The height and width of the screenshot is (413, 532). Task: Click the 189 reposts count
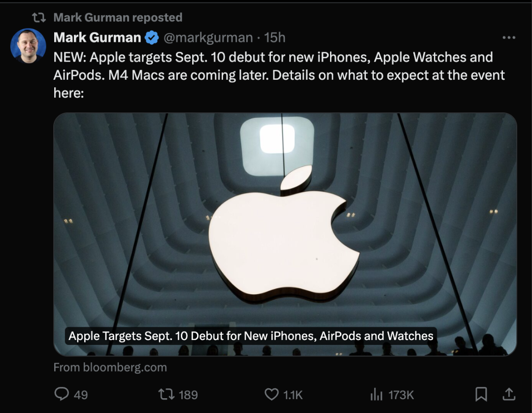[188, 395]
